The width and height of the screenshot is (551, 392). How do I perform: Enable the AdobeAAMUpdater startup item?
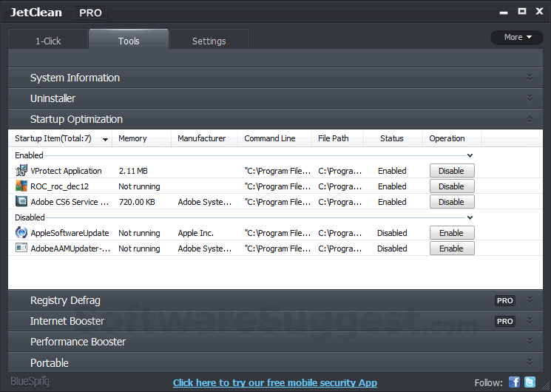tap(451, 249)
